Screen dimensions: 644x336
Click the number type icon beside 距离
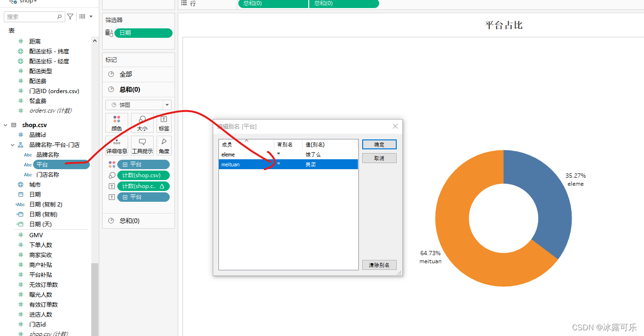tap(20, 41)
